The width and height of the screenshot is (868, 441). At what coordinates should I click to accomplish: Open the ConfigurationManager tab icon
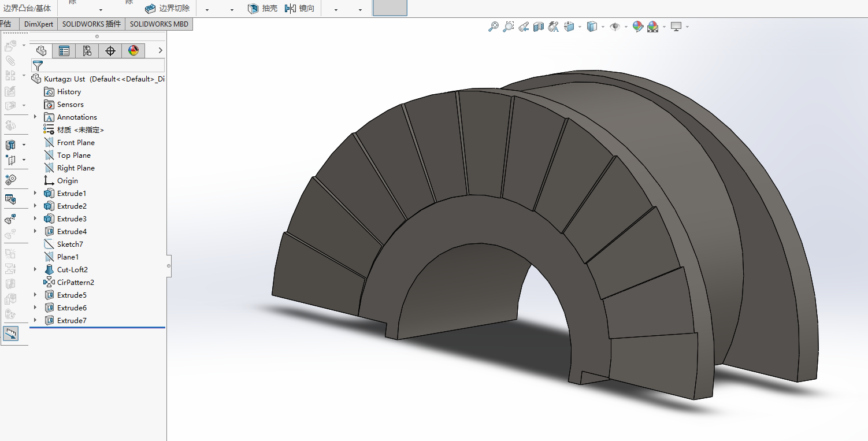87,51
